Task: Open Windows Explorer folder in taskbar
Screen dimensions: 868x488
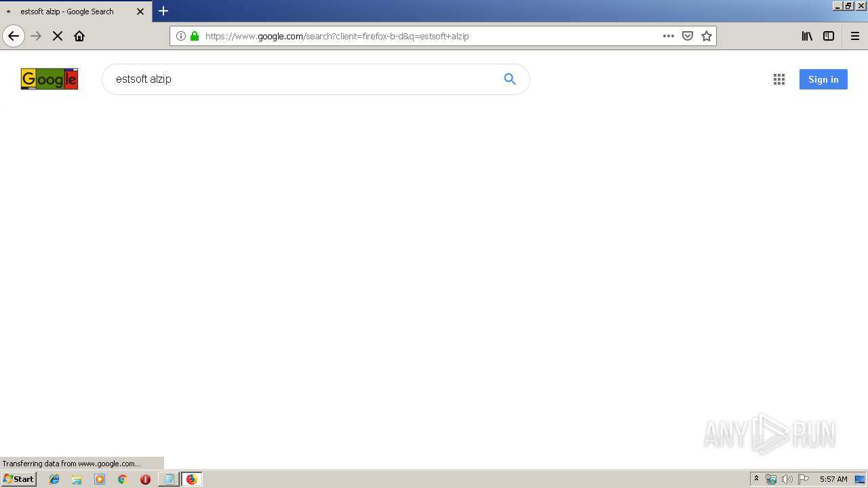Action: [77, 479]
